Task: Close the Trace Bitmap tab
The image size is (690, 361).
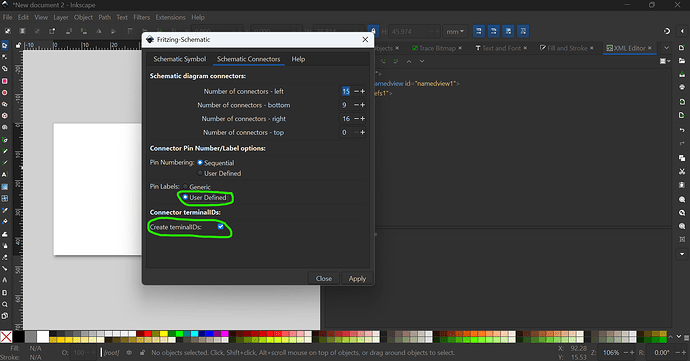Action: 460,48
